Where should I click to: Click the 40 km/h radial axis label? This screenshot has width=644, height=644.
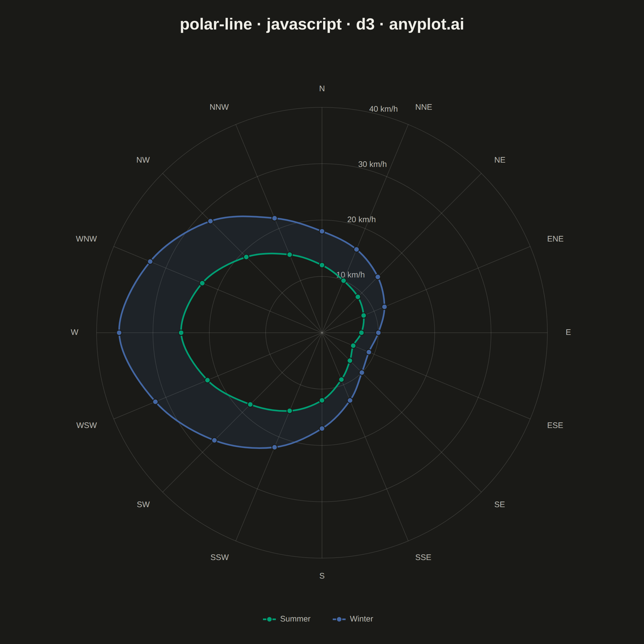383,109
